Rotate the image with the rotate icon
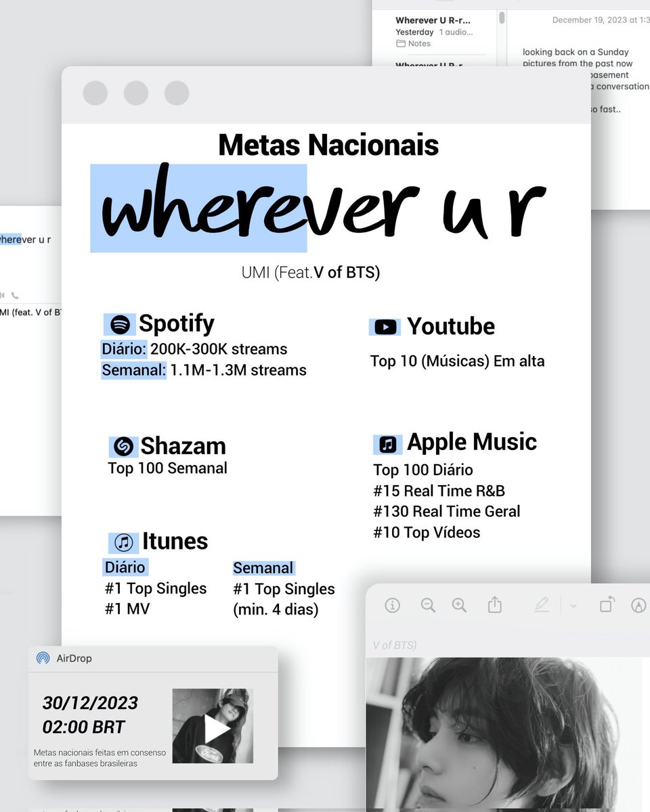This screenshot has height=812, width=650. (x=607, y=604)
